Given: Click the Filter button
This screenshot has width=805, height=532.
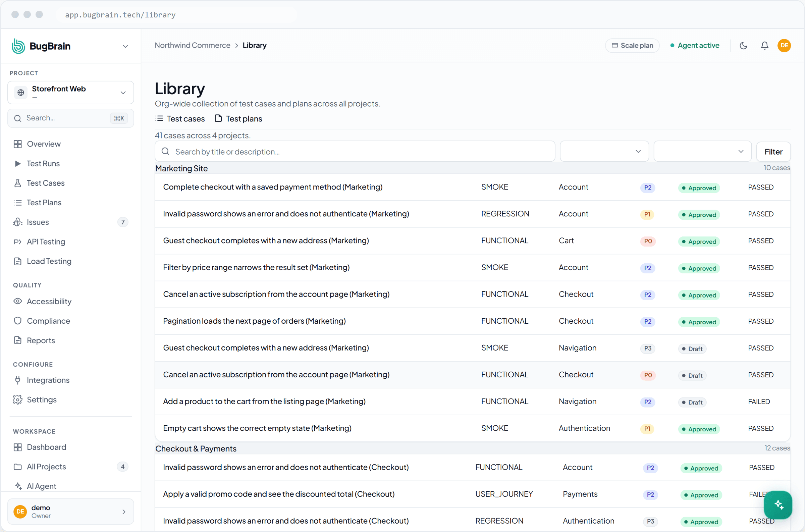Looking at the screenshot, I should [x=773, y=152].
